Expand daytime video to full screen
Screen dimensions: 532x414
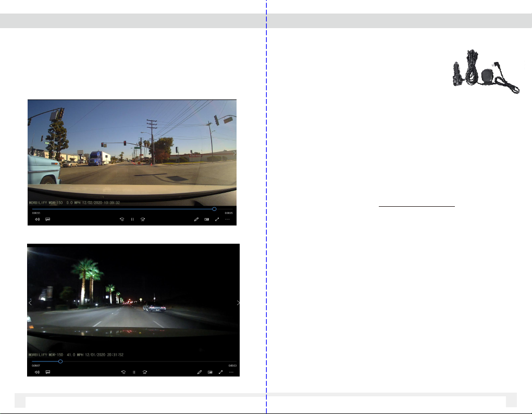(217, 219)
